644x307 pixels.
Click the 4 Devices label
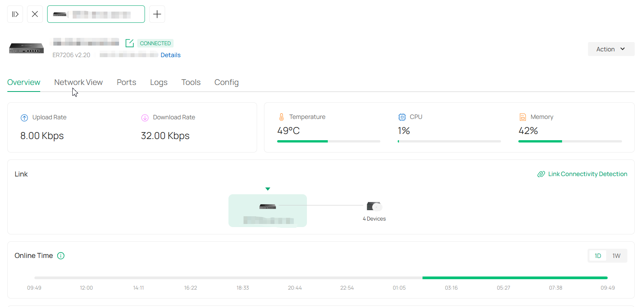pos(374,219)
